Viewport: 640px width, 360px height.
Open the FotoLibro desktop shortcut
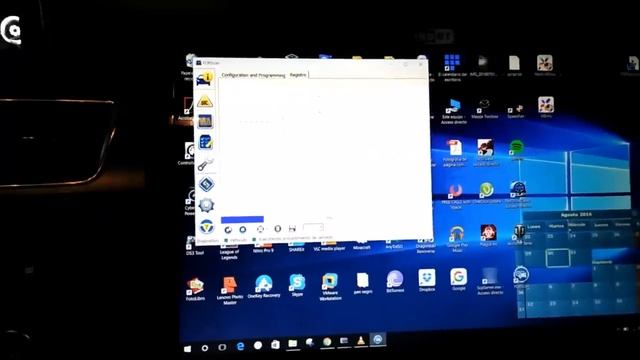click(x=195, y=289)
